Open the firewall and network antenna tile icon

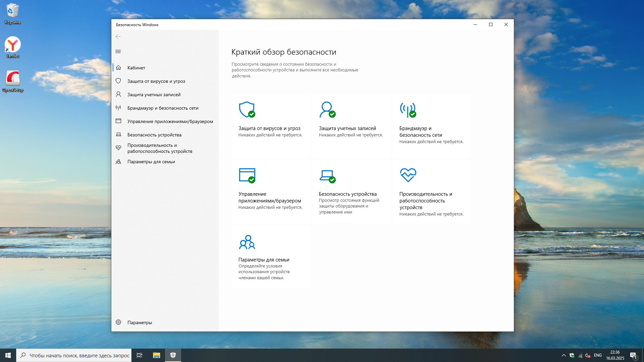408,110
